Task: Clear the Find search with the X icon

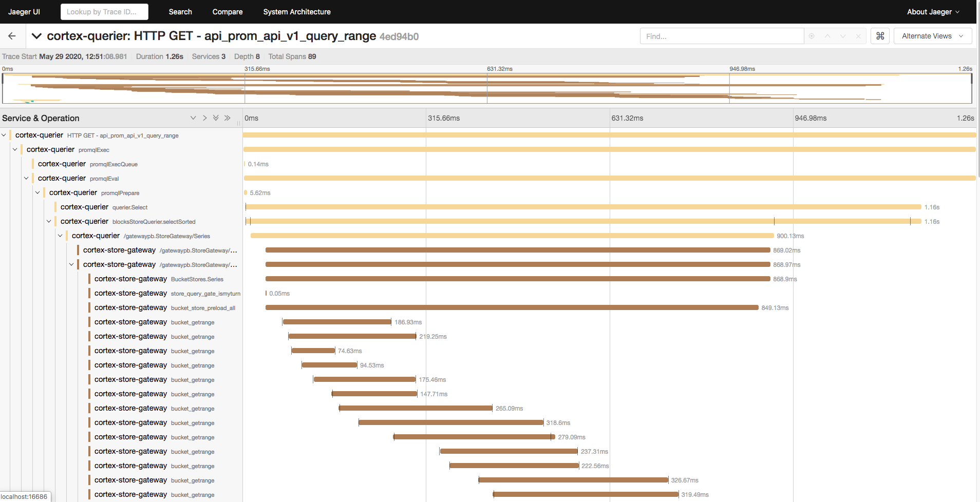Action: coord(858,36)
